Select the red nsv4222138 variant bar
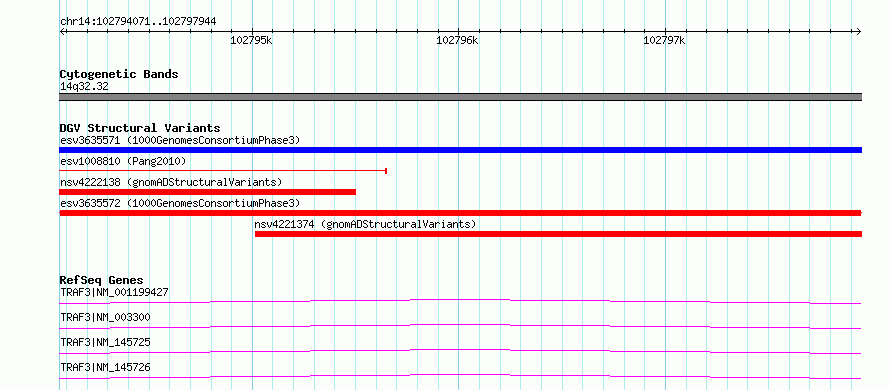890x390 pixels. [208, 192]
